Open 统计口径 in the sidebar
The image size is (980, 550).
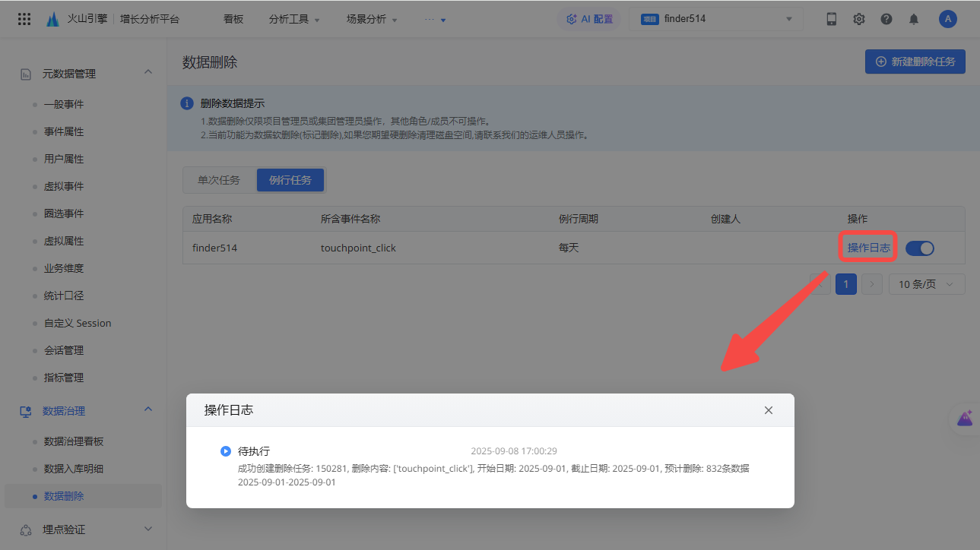64,296
